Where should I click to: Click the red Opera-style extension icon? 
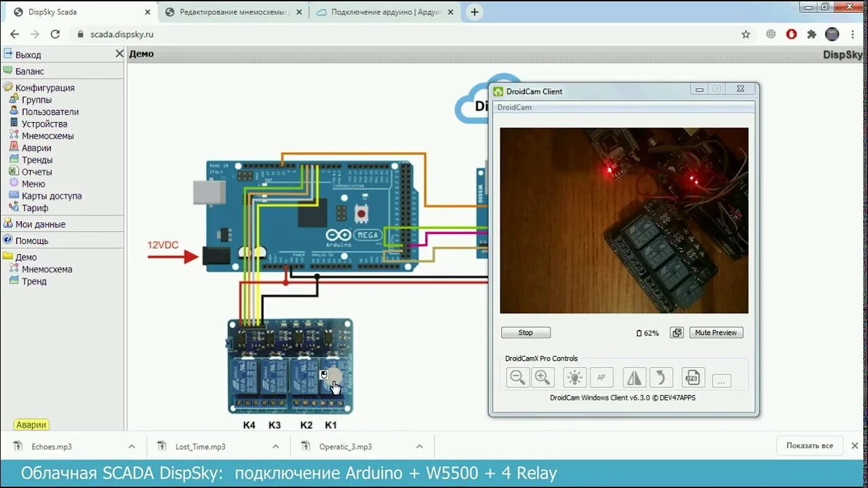[791, 34]
